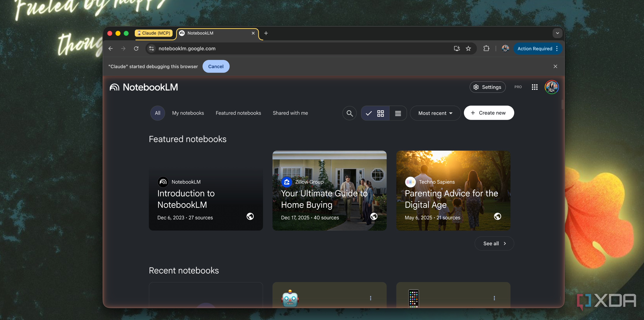Open Your Ultimate Guide to Home Buying
Screen dimensions: 644x320
point(329,190)
